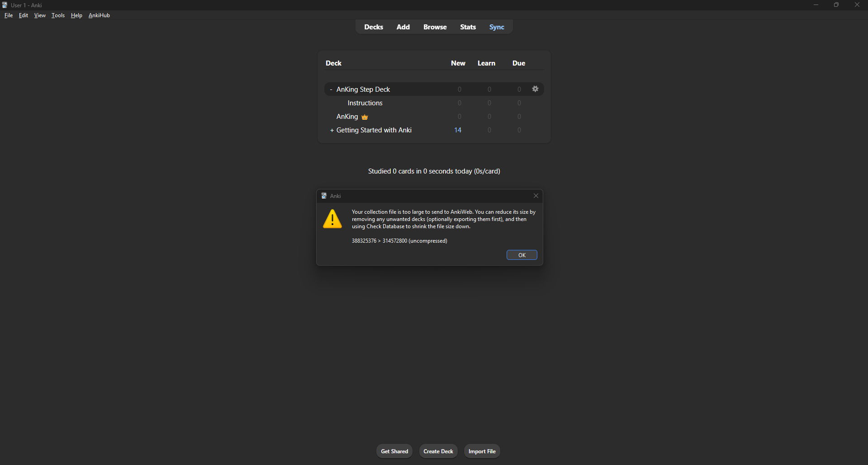This screenshot has height=465, width=868.
Task: Start Sync with AnkiWeb
Action: pos(497,27)
